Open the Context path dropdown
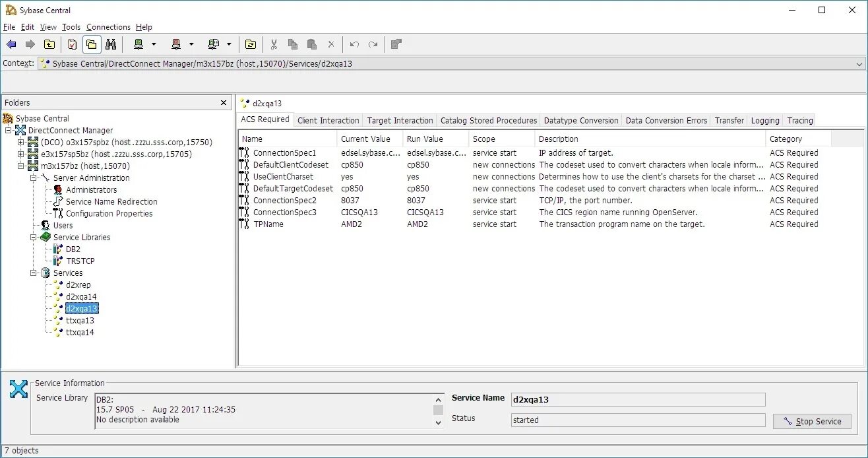The image size is (868, 458). (859, 64)
